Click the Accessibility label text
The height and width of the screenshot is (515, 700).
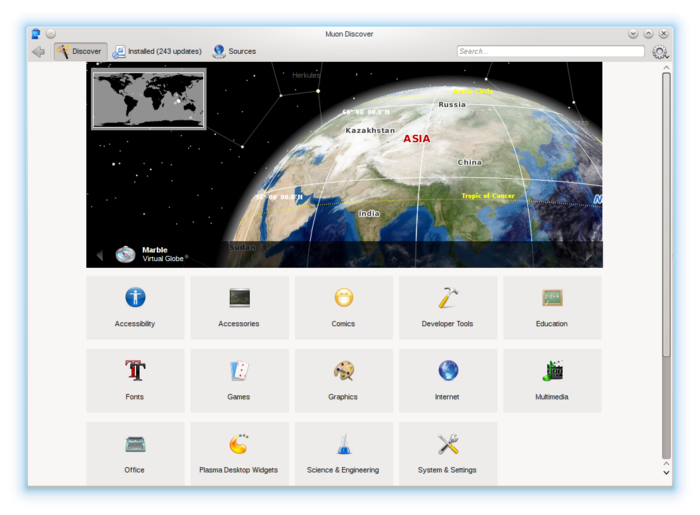(135, 324)
